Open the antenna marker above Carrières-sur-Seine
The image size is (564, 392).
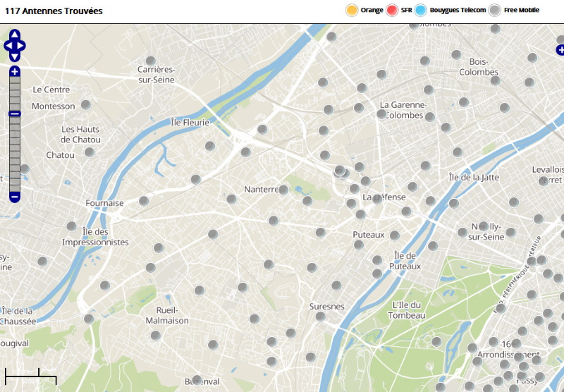(151, 61)
